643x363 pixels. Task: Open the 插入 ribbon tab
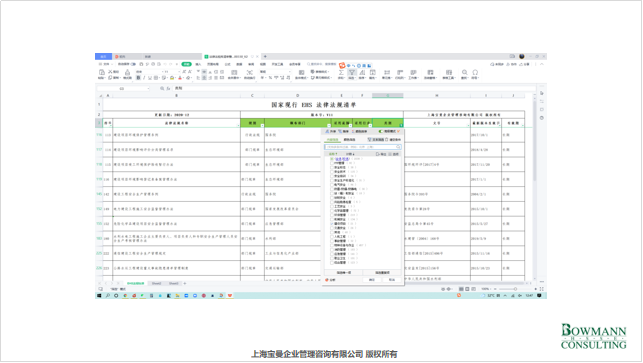198,64
